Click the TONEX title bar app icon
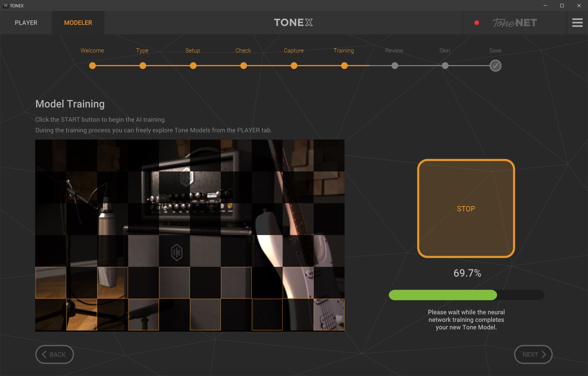 5,6
